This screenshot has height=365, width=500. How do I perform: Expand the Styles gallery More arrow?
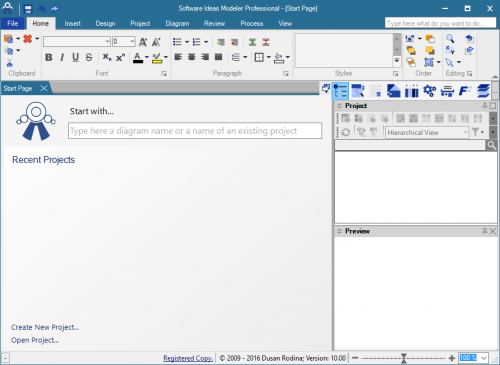pos(397,61)
